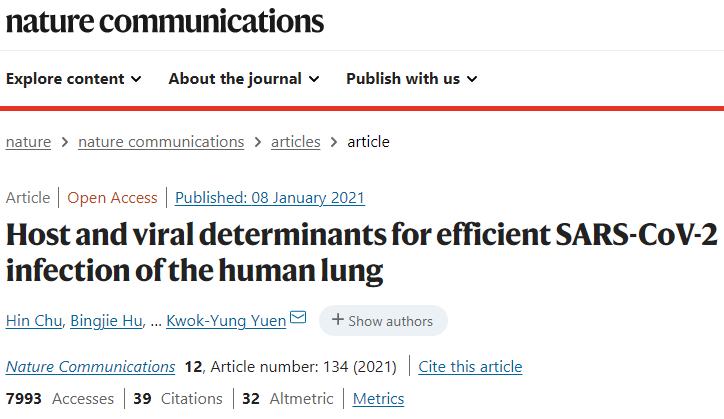
Task: Click the nature communications logo
Action: point(165,22)
